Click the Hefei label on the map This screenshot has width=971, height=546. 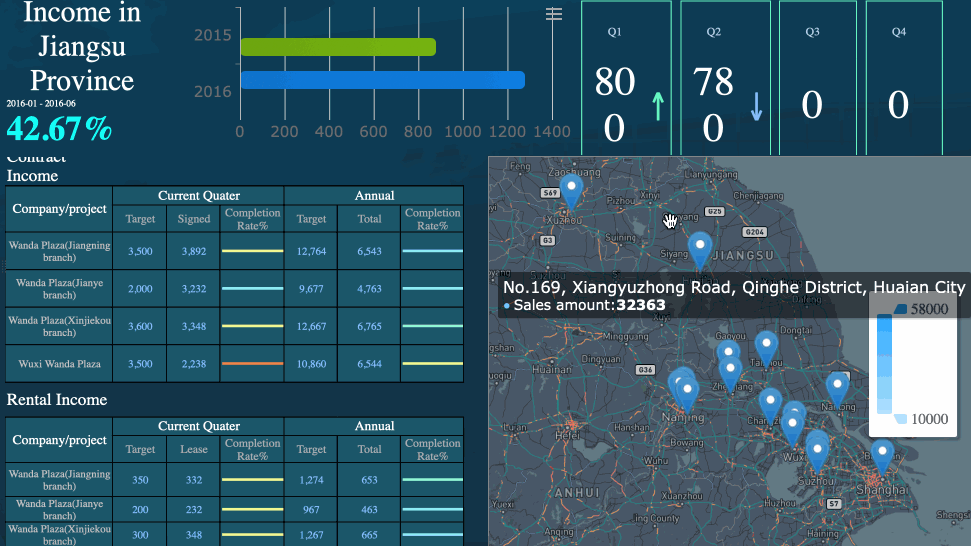[x=567, y=436]
